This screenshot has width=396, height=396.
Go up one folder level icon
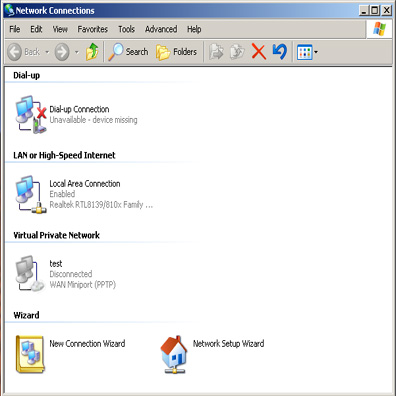[92, 52]
